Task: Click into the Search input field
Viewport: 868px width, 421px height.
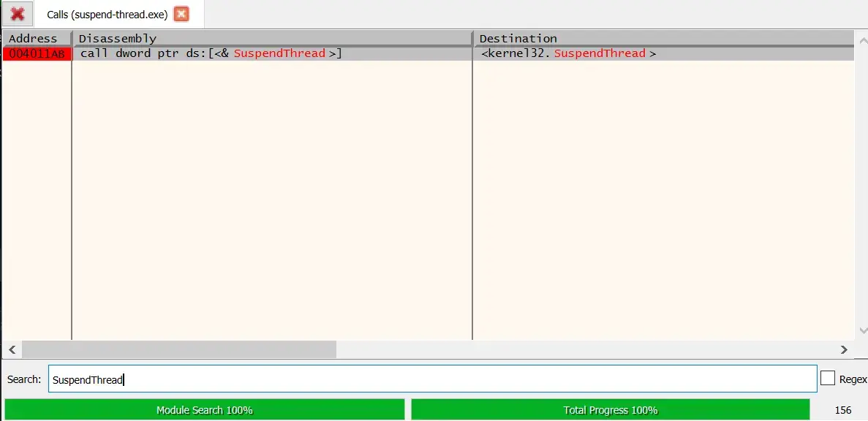Action: coord(432,379)
